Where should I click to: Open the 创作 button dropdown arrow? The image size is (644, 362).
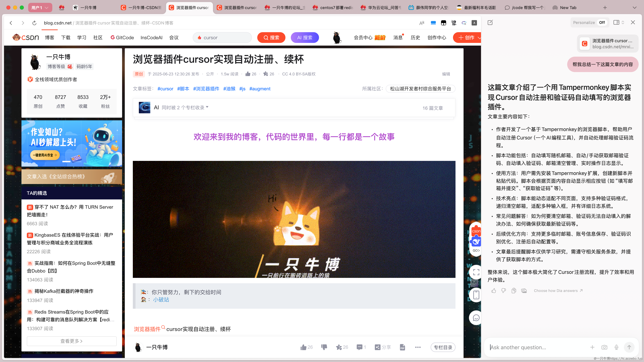click(479, 38)
